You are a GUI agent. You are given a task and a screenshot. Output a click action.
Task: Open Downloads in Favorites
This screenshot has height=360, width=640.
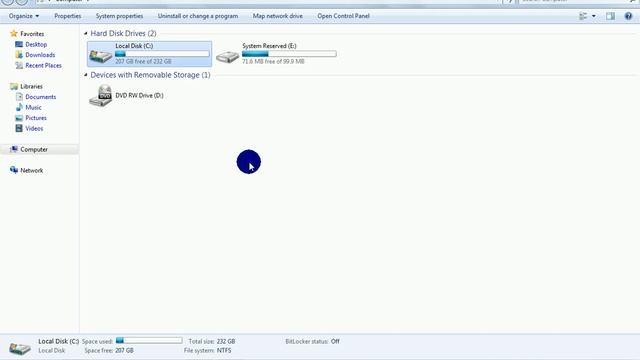(x=40, y=55)
